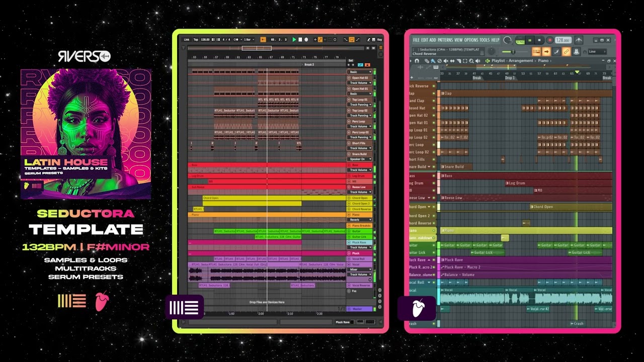Start playback with Ableton's green play button
Image resolution: width=644 pixels, height=362 pixels.
[x=294, y=39]
